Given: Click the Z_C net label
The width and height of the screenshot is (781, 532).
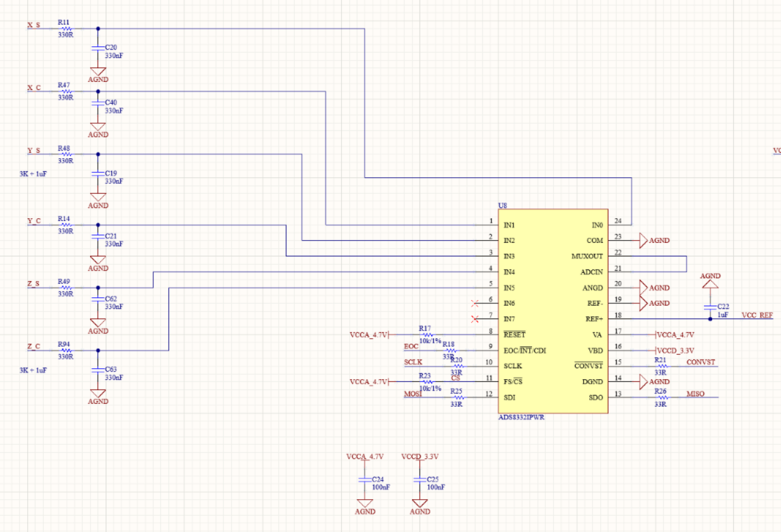Looking at the screenshot, I should (34, 346).
